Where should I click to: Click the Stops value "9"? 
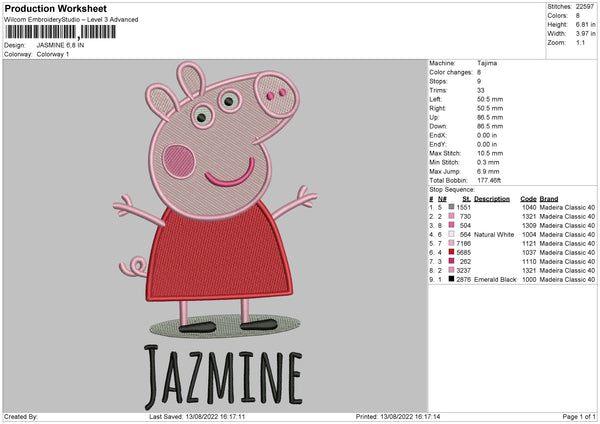(479, 81)
